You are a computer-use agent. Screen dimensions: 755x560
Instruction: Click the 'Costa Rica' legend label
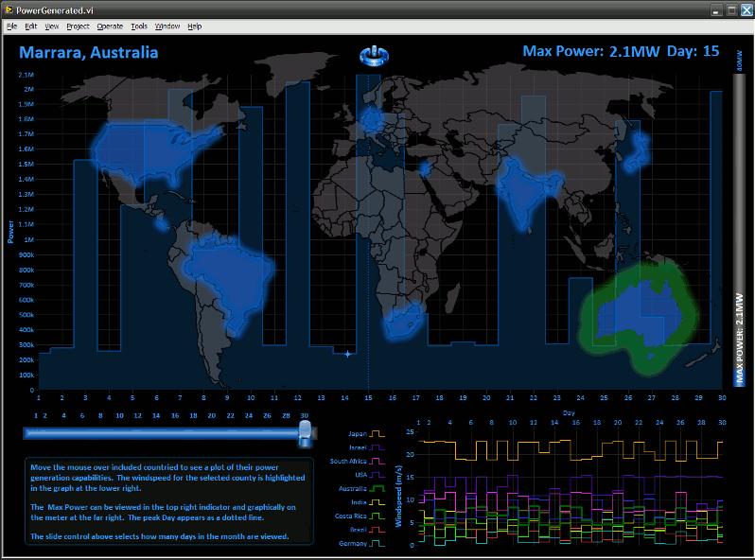350,516
